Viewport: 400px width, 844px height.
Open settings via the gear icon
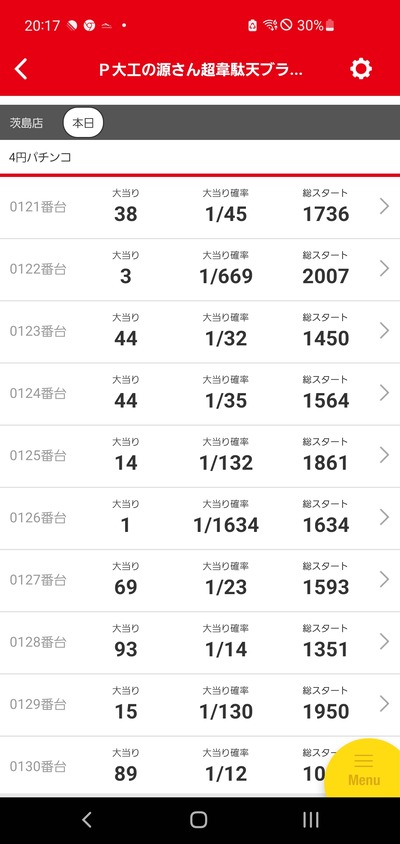tap(361, 69)
